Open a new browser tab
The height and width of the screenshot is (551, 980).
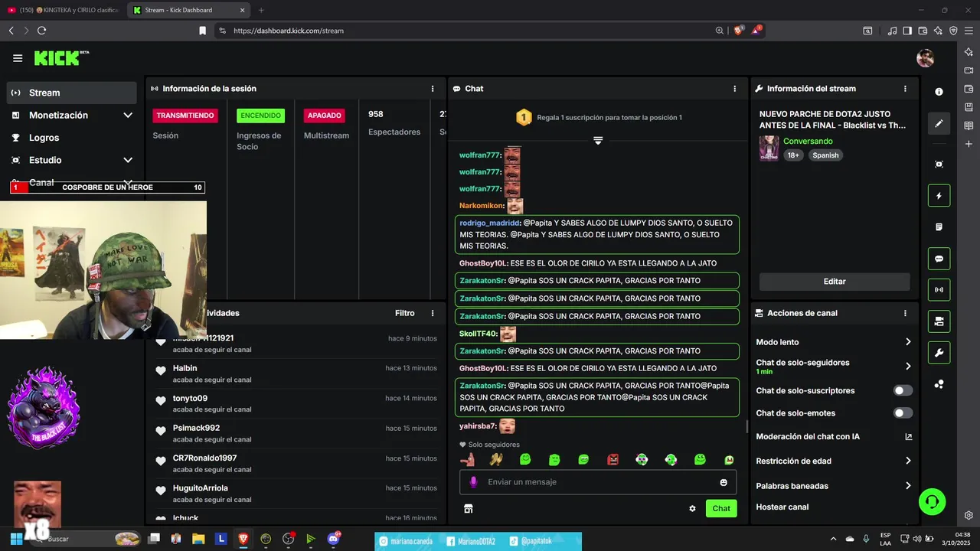(261, 10)
